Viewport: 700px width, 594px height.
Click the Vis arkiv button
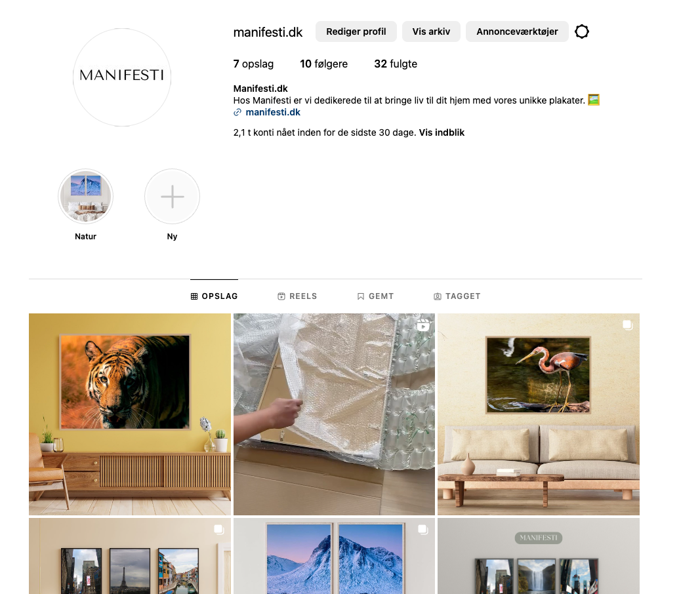point(431,31)
